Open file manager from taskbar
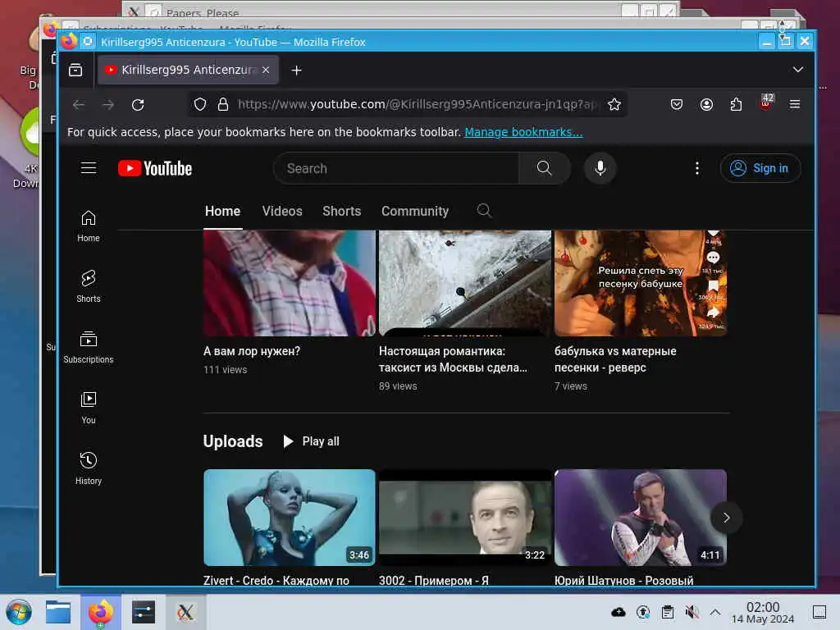Screen dimensions: 840x630 (58, 612)
